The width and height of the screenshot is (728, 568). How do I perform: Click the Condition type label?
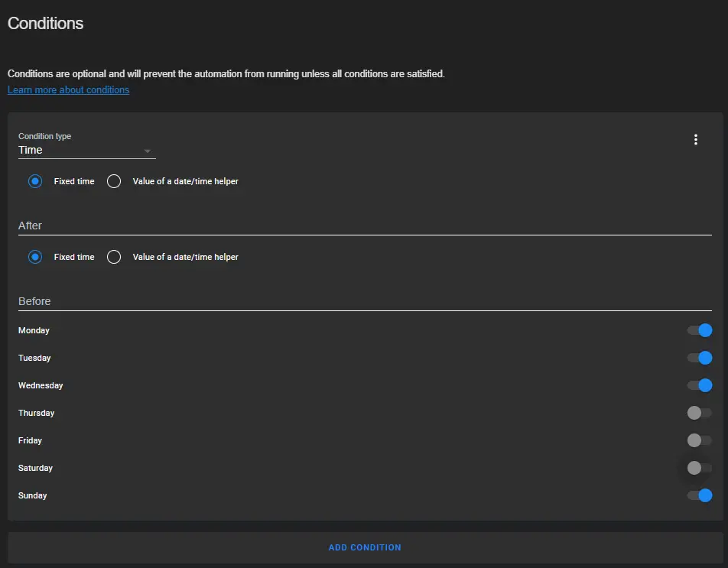click(x=44, y=136)
